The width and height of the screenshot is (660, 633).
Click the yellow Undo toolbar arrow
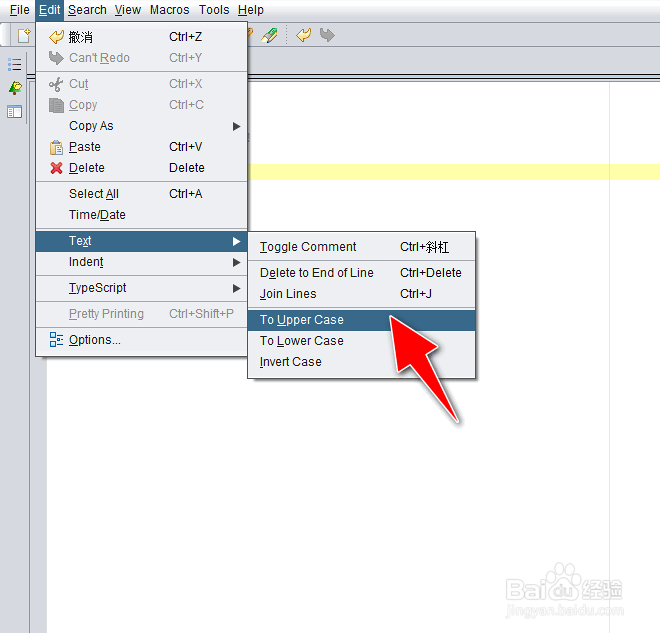(303, 35)
